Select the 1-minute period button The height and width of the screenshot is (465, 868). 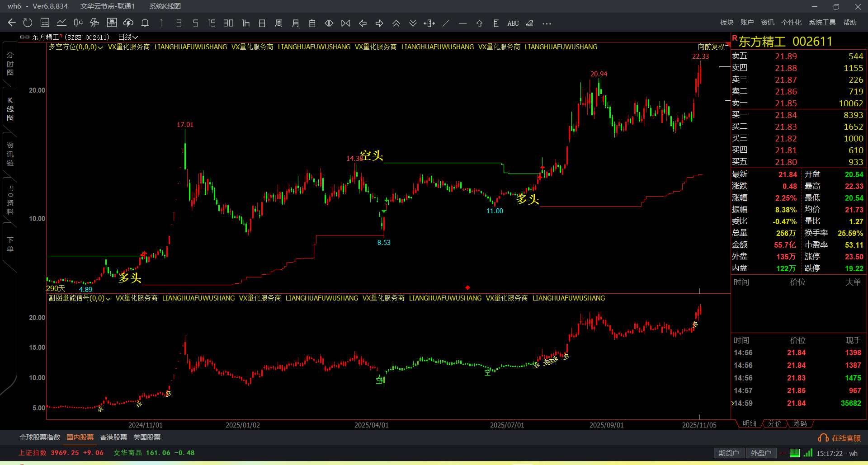click(162, 23)
